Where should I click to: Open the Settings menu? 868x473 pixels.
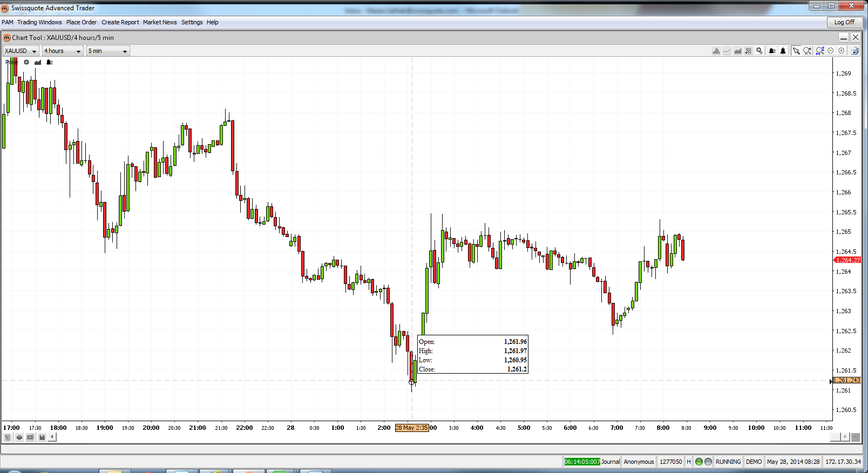tap(192, 22)
